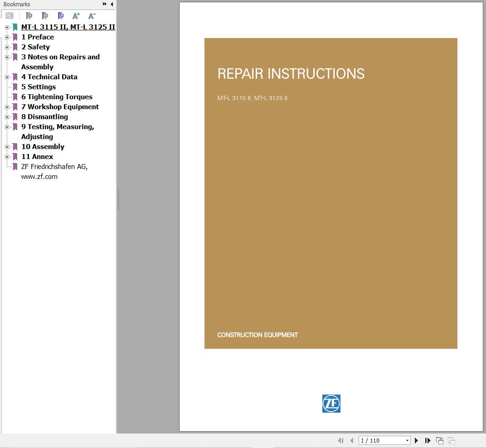Click the ZF logo on the cover page
This screenshot has height=448, width=486.
point(331,404)
